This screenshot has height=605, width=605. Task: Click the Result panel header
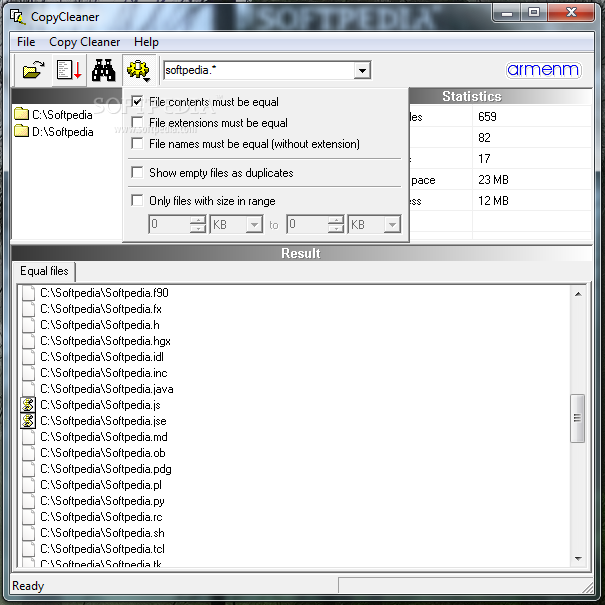point(301,253)
